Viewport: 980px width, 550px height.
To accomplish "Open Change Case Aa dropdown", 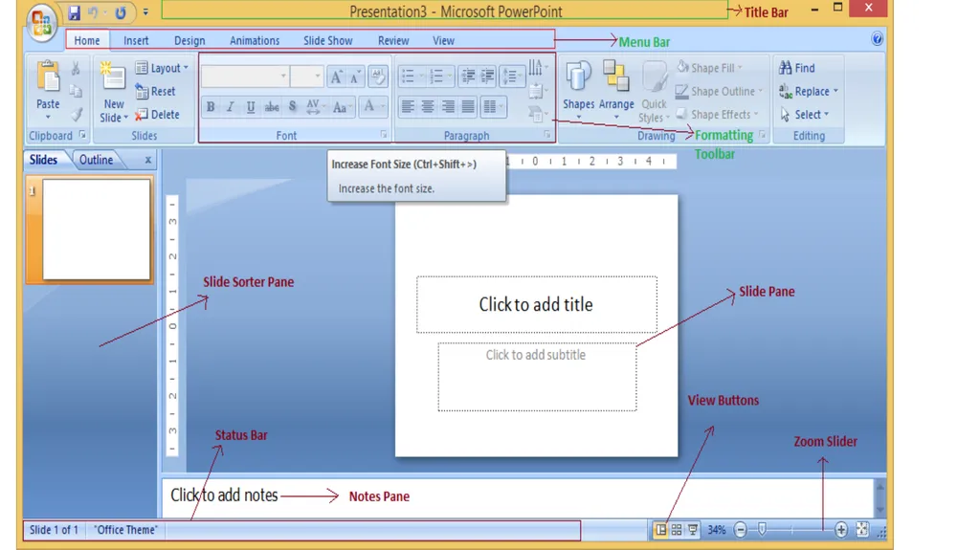I will (343, 107).
